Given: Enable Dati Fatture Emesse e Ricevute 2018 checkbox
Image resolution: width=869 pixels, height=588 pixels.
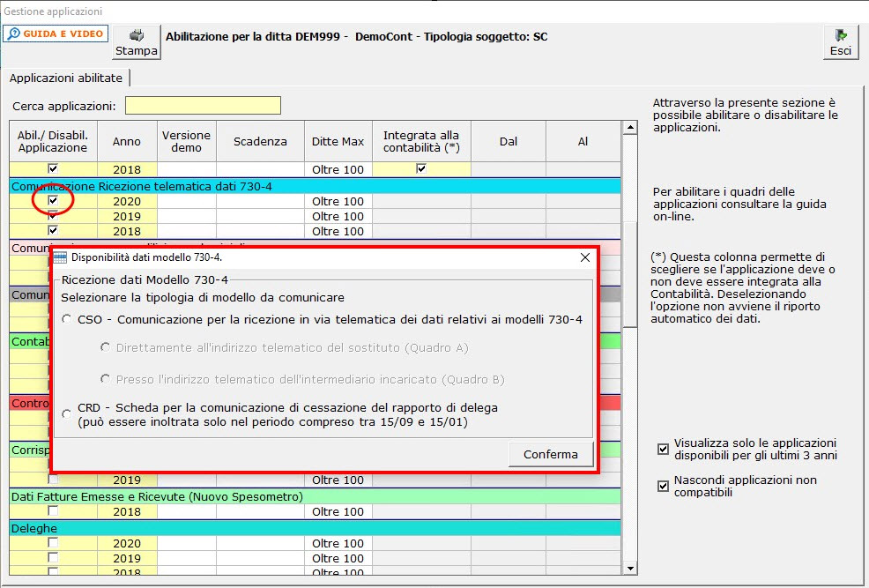Looking at the screenshot, I should click(x=53, y=511).
